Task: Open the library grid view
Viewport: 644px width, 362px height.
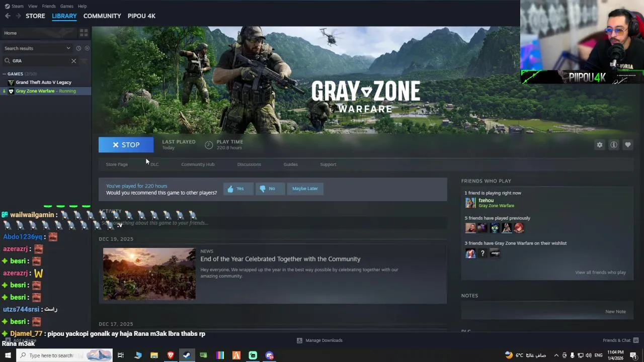Action: (x=84, y=33)
